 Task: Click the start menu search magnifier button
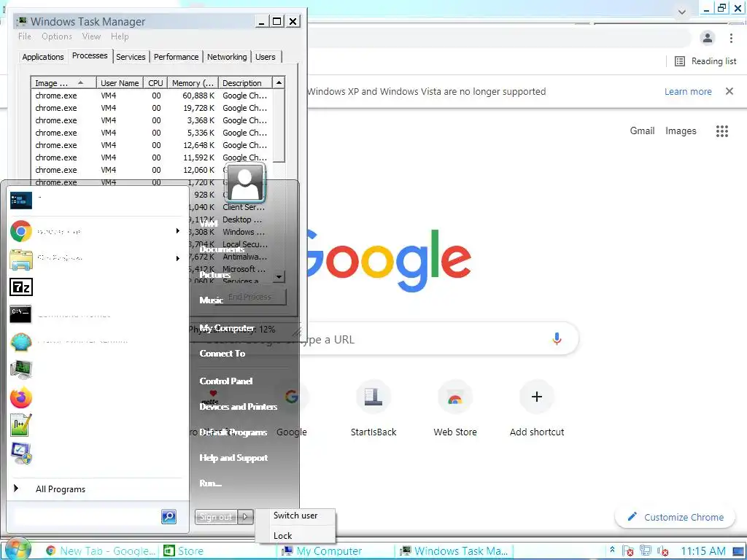169,517
